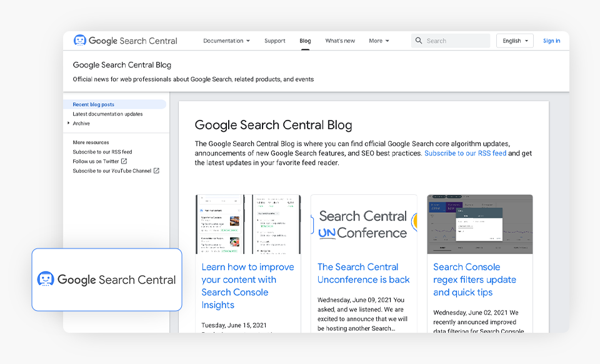Viewport: 600px width, 364px height.
Task: Select the Blog tab
Action: [x=305, y=41]
